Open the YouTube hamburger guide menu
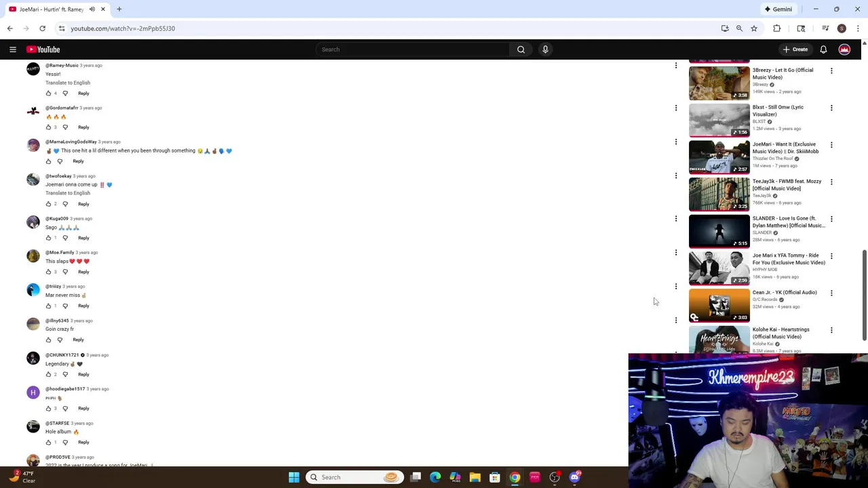The height and width of the screenshot is (488, 868). click(x=13, y=49)
